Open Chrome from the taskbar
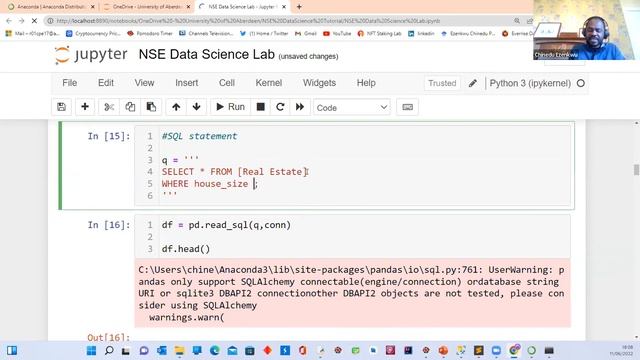Screen dimensions: 640x360 [514, 351]
